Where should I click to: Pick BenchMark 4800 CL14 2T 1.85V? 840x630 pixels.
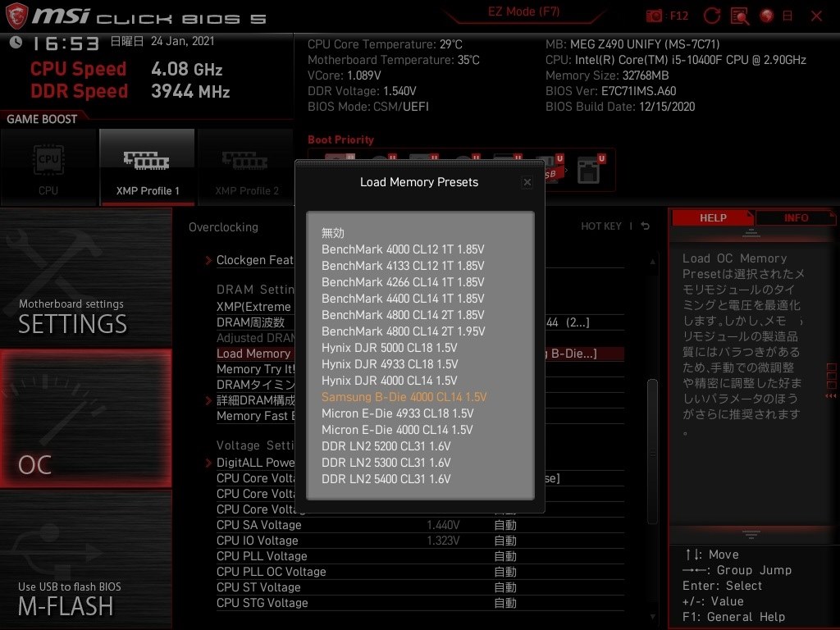point(403,315)
